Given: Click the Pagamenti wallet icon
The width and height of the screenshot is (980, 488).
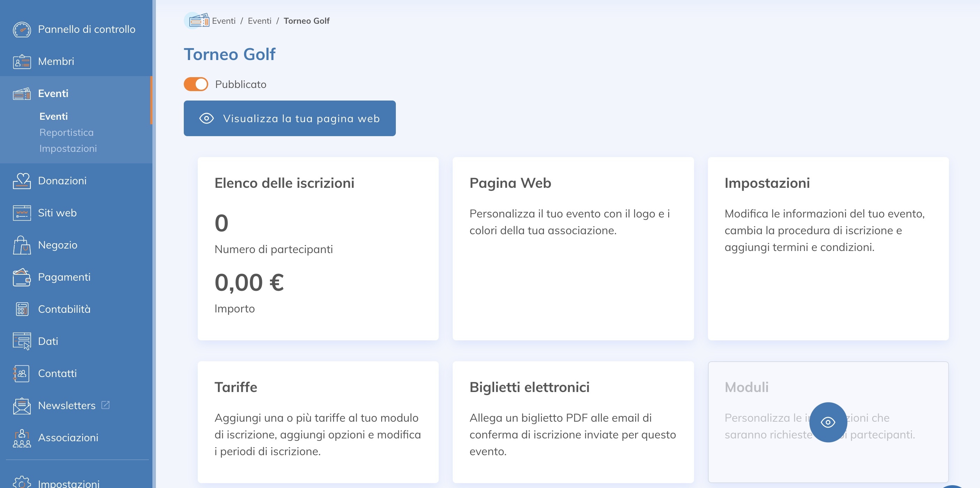Looking at the screenshot, I should 22,277.
